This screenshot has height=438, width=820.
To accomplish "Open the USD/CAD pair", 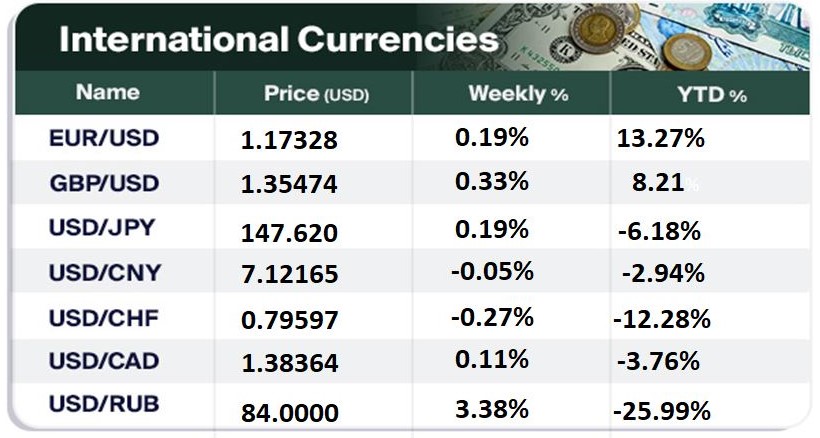I will (x=103, y=360).
